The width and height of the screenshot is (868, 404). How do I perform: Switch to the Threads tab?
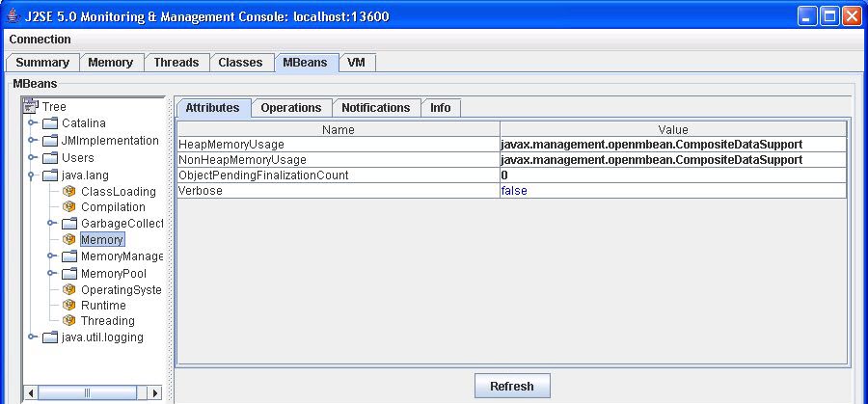[176, 63]
